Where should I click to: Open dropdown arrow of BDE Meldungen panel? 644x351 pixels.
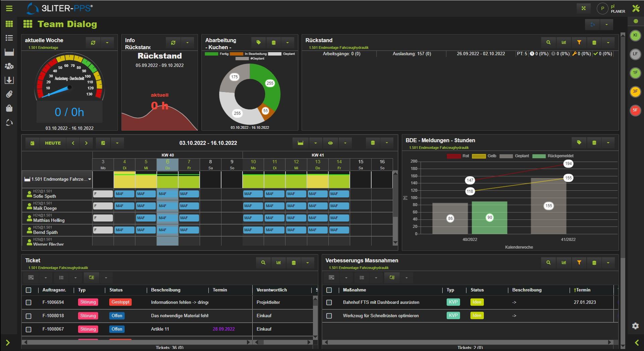pyautogui.click(x=608, y=143)
